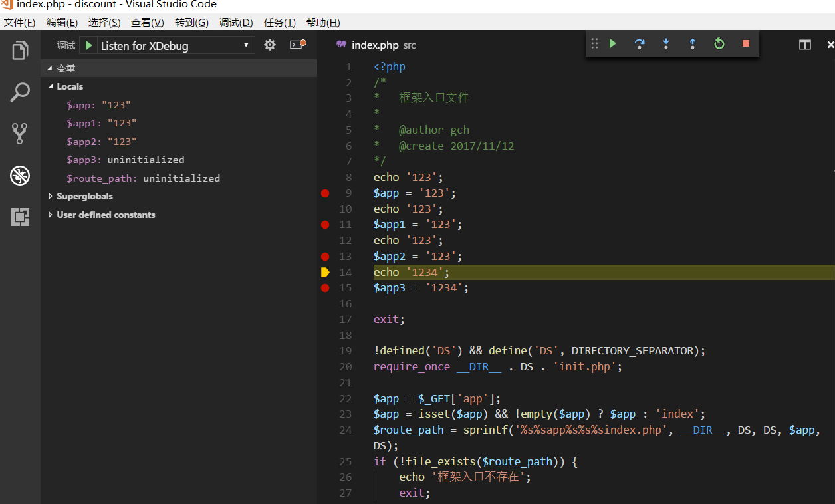Open the 编辑(E) menu
Viewport: 835px width, 504px height.
(62, 22)
